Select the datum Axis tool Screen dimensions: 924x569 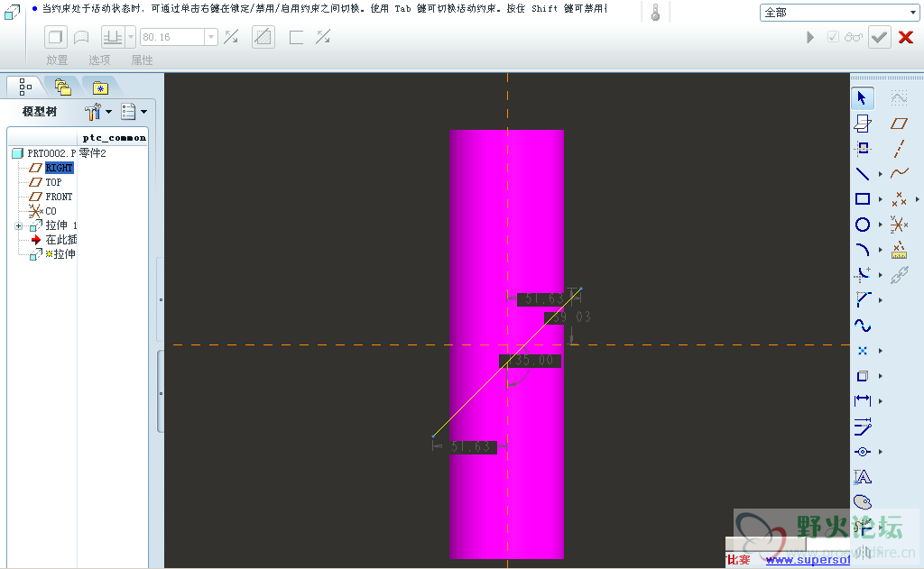tap(899, 149)
